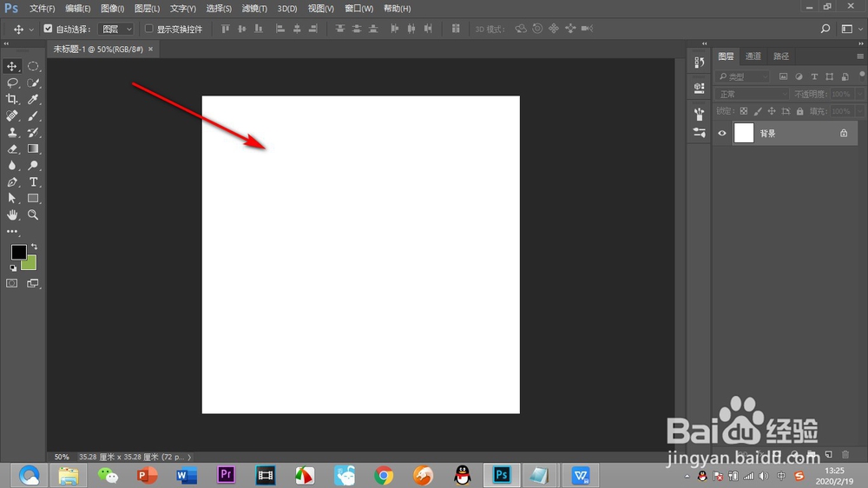Select the Crop tool
The width and height of the screenshot is (868, 488).
point(11,99)
